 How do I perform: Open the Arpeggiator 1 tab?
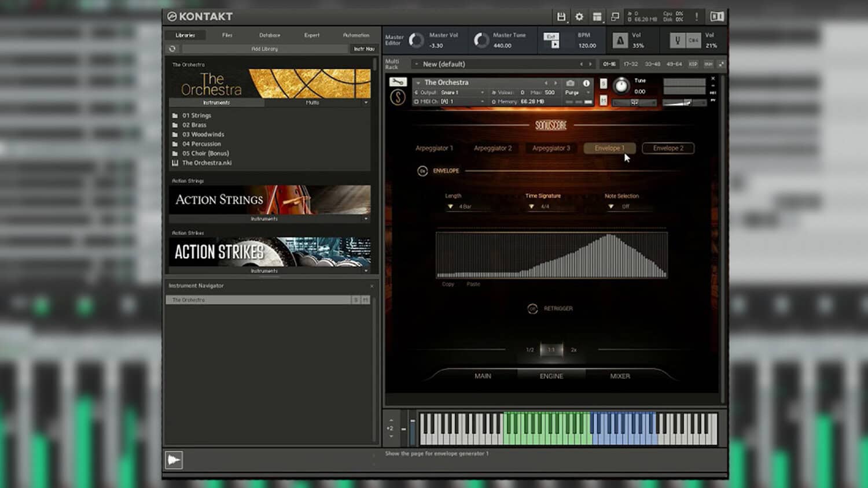[434, 149]
